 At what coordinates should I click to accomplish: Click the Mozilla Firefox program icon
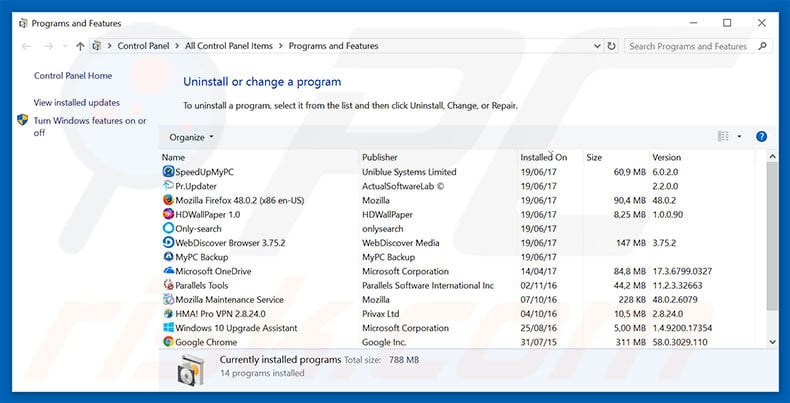[x=168, y=200]
